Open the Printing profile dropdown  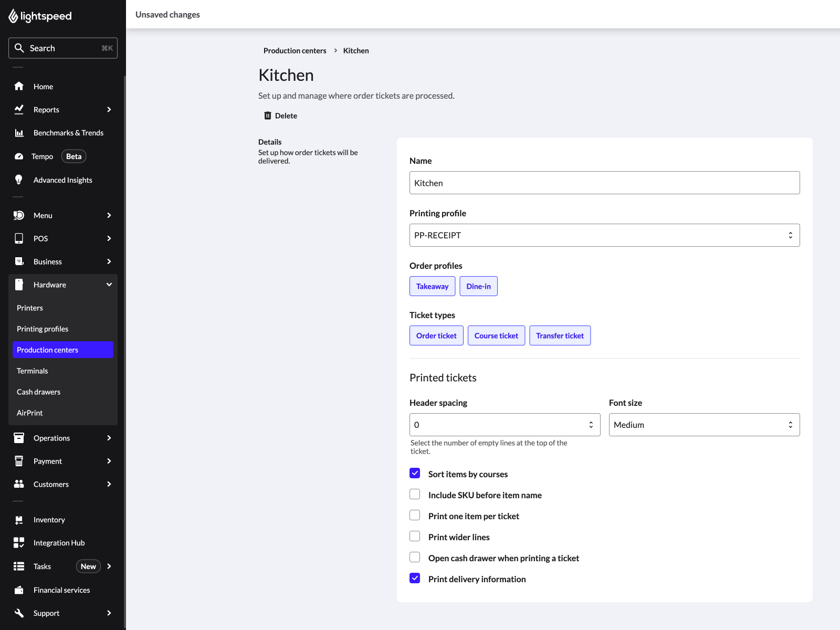(x=604, y=235)
